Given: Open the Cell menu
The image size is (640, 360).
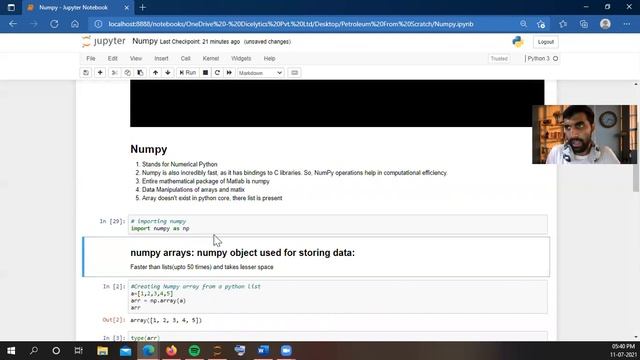Looking at the screenshot, I should [x=186, y=58].
